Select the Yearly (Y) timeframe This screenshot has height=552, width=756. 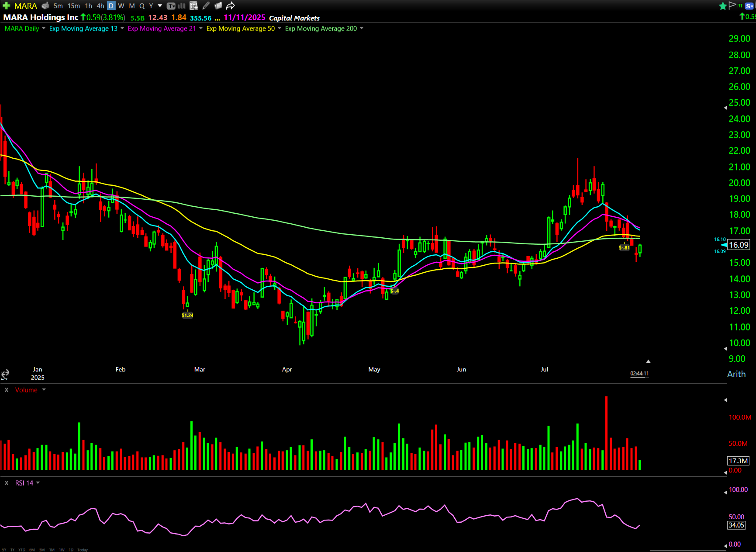pyautogui.click(x=151, y=6)
